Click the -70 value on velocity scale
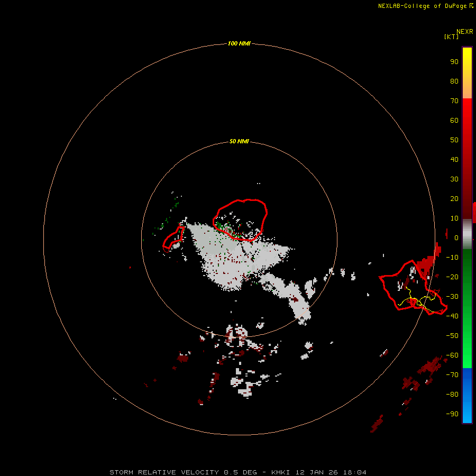476x476 pixels. coord(452,374)
